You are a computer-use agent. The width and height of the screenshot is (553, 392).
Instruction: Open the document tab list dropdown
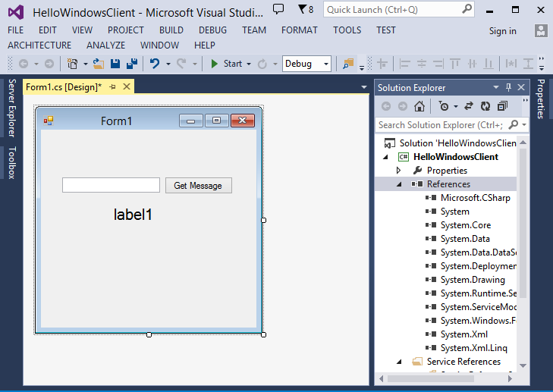click(x=364, y=87)
